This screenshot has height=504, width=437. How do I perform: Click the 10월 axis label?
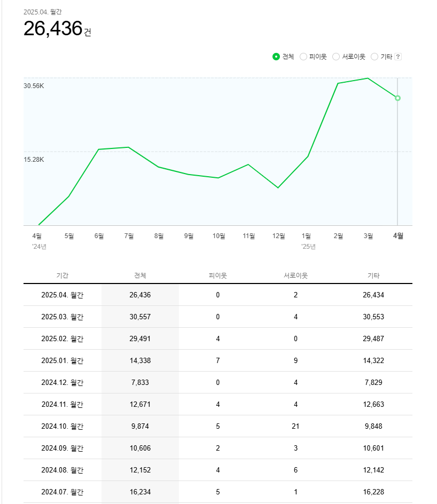click(x=219, y=236)
